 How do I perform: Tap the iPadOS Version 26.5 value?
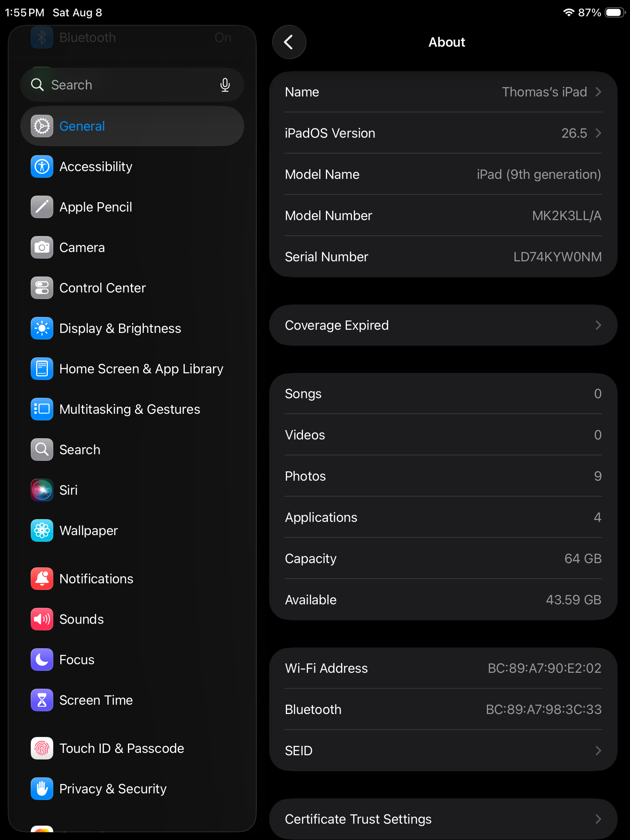[574, 133]
